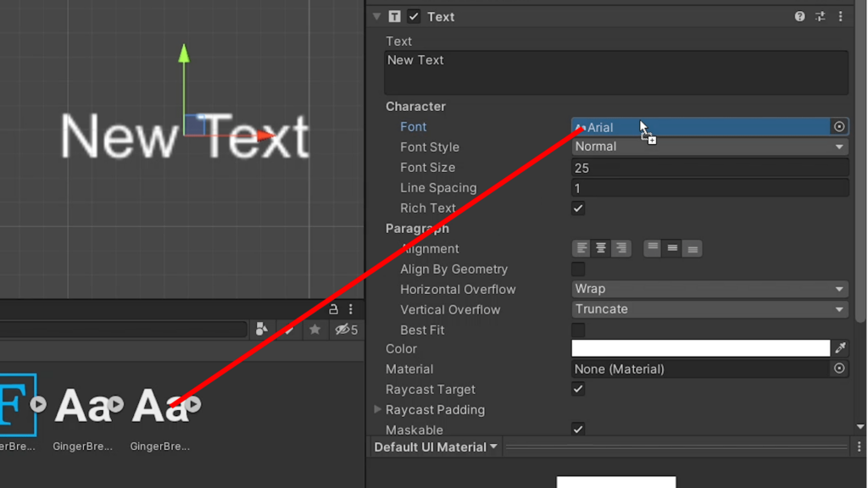Open the Text component's more options menu

tap(840, 16)
